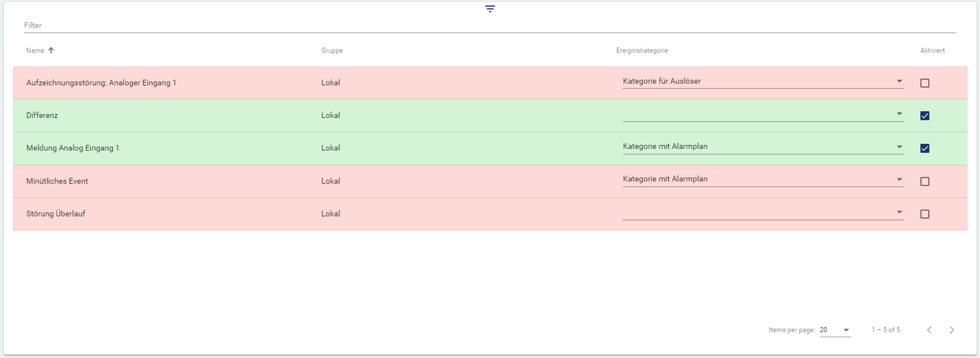Activate the Minütliches Event checkbox
The height and width of the screenshot is (358, 980).
(x=924, y=181)
